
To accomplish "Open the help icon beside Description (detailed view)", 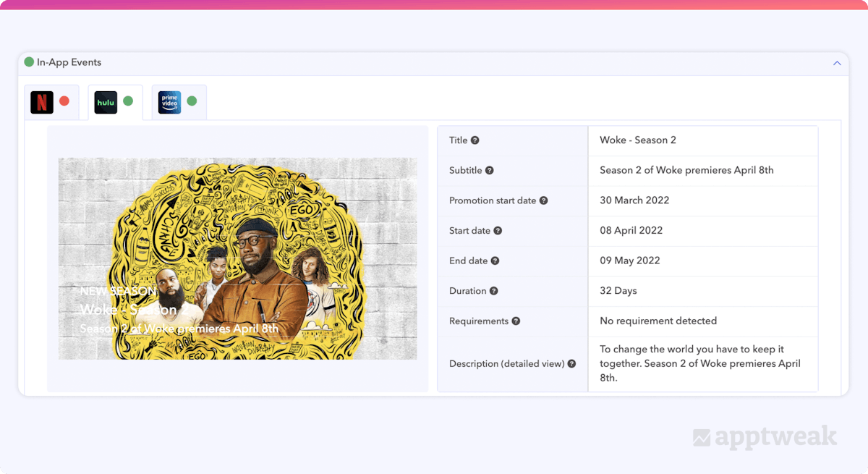I will point(572,364).
